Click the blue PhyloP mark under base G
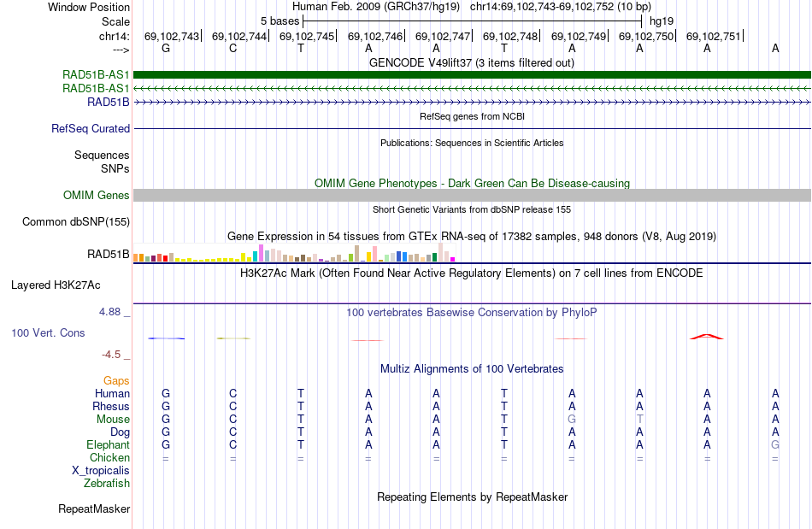The height and width of the screenshot is (529, 812). pos(166,338)
